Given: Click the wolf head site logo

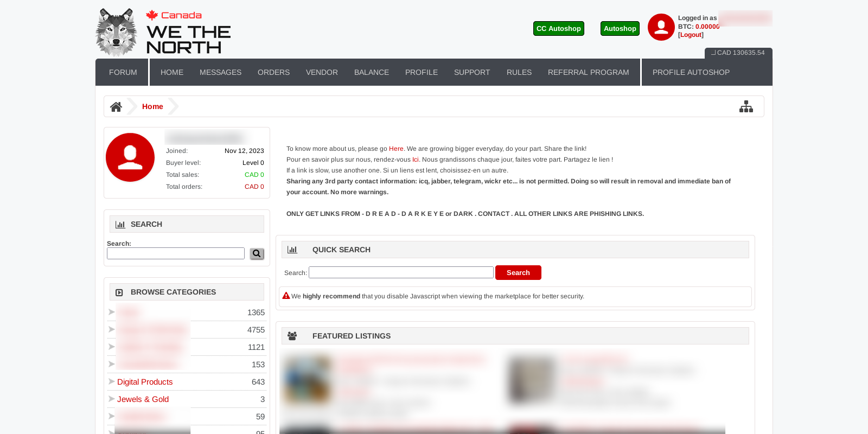Looking at the screenshot, I should pyautogui.click(x=116, y=32).
